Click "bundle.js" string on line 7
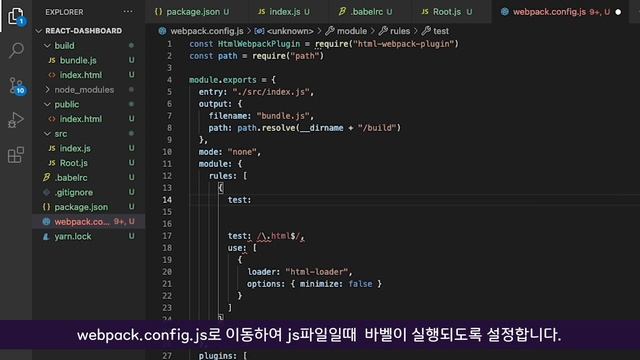The image size is (640, 360). (x=283, y=116)
